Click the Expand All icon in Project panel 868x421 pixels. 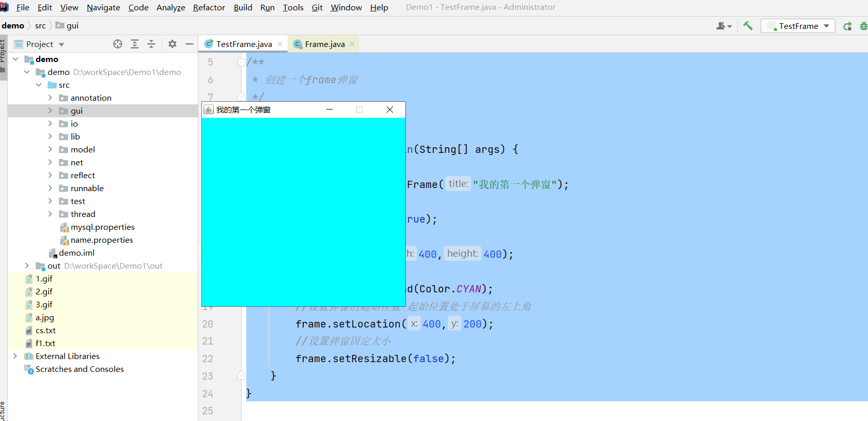pyautogui.click(x=135, y=44)
